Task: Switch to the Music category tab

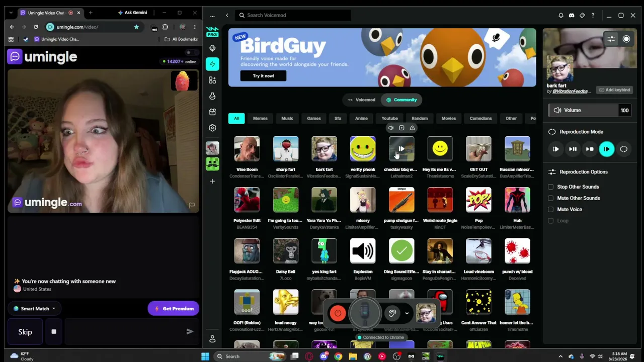Action: click(x=287, y=119)
